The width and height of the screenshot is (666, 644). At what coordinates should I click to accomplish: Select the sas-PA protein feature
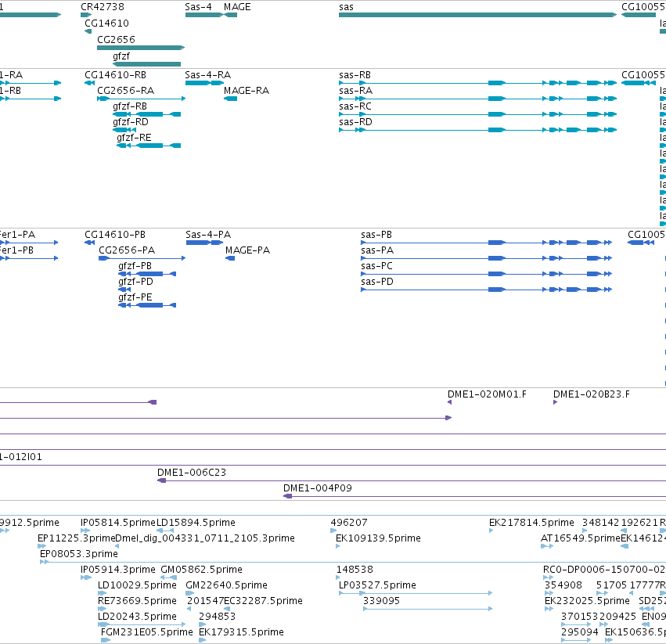pos(486,258)
